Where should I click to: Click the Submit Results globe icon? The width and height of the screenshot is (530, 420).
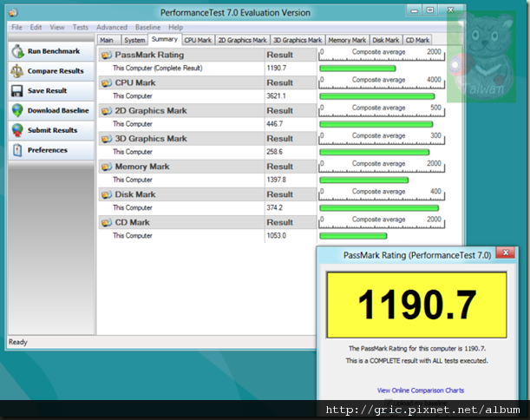point(17,130)
